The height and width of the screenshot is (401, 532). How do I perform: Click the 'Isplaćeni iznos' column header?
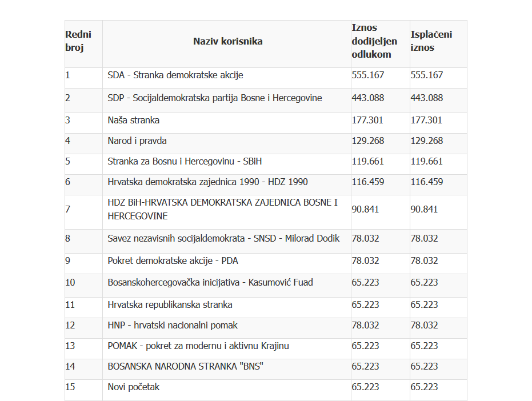coord(438,41)
